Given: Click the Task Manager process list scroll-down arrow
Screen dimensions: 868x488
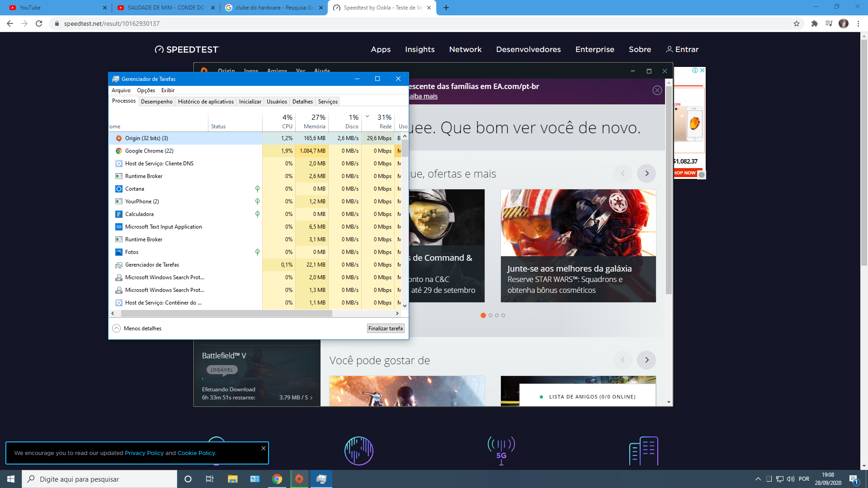Looking at the screenshot, I should pos(405,306).
